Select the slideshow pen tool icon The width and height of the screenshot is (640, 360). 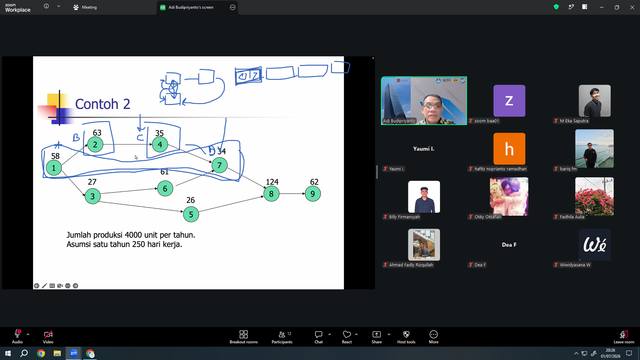coord(44,286)
